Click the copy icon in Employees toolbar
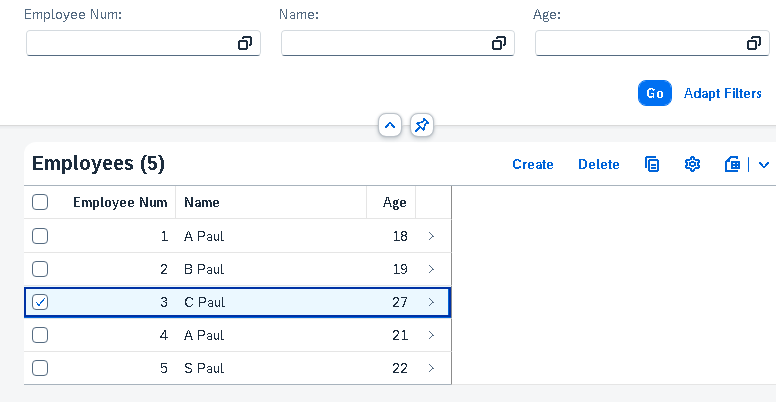Screen dimensions: 776x402 (x=652, y=164)
